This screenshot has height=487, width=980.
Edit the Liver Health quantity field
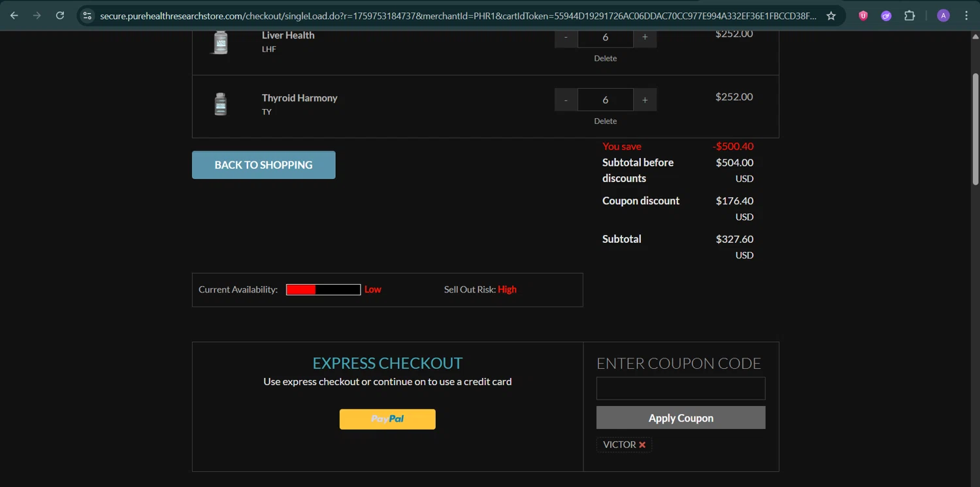[606, 37]
